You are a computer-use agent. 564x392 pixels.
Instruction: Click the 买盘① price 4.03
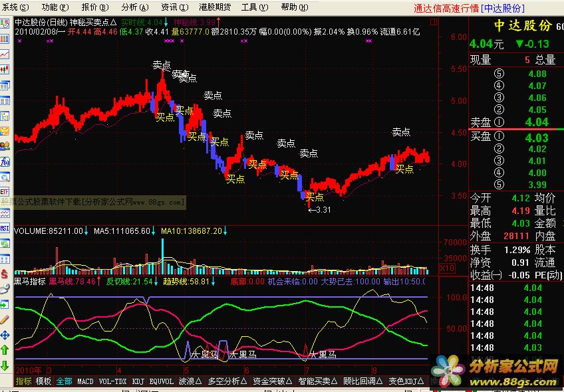537,138
